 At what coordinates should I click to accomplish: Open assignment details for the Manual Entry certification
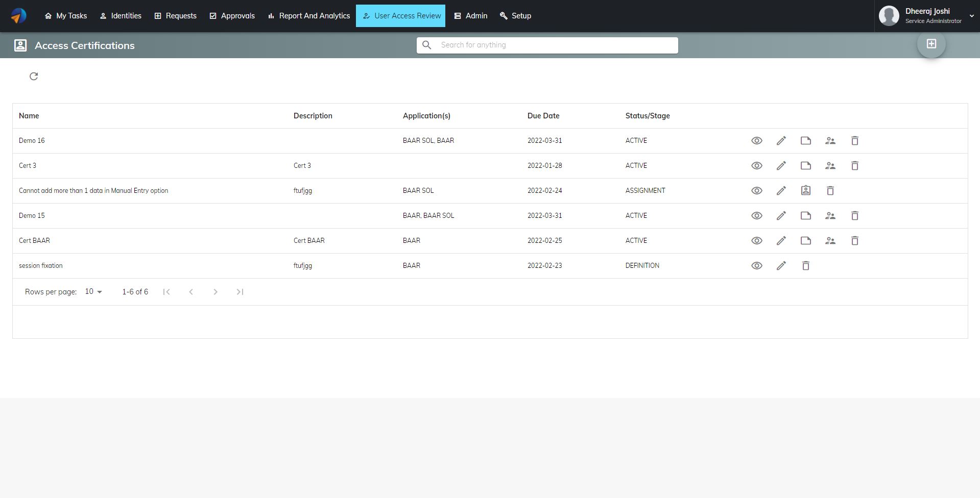pyautogui.click(x=806, y=190)
